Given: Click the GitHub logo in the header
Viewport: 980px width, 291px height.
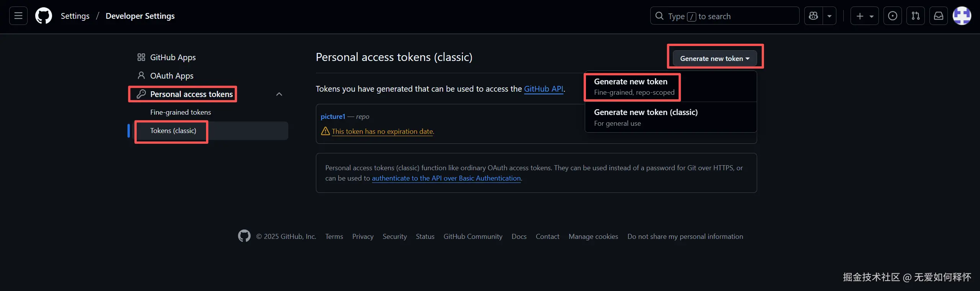Looking at the screenshot, I should 44,16.
